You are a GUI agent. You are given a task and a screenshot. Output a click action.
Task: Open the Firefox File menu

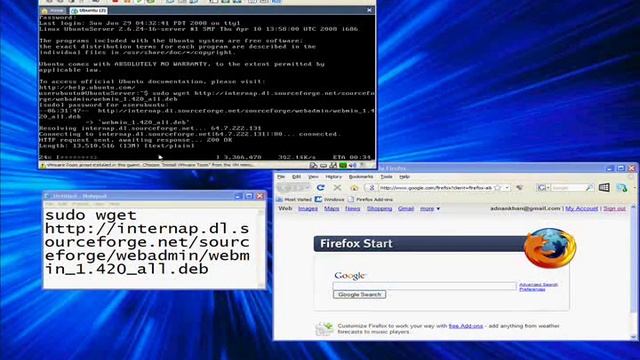point(281,177)
